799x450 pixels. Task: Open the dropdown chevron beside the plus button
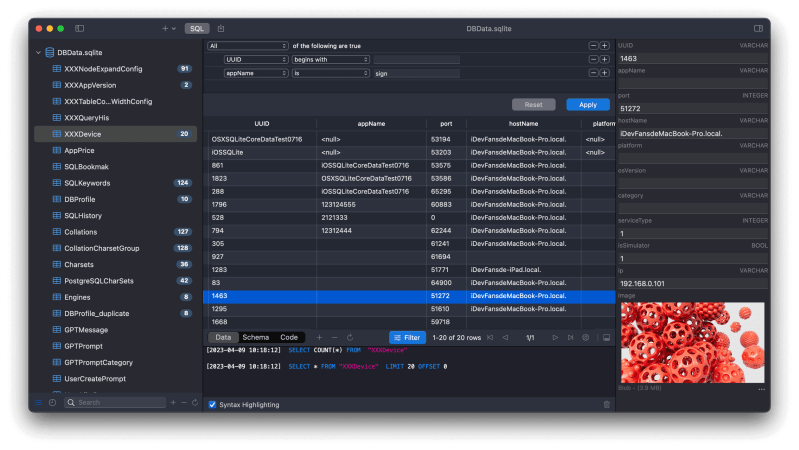[174, 29]
